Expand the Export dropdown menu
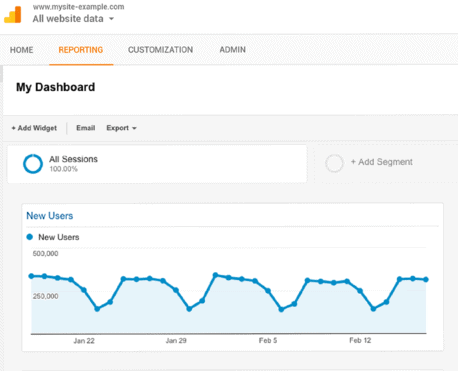 (x=121, y=128)
